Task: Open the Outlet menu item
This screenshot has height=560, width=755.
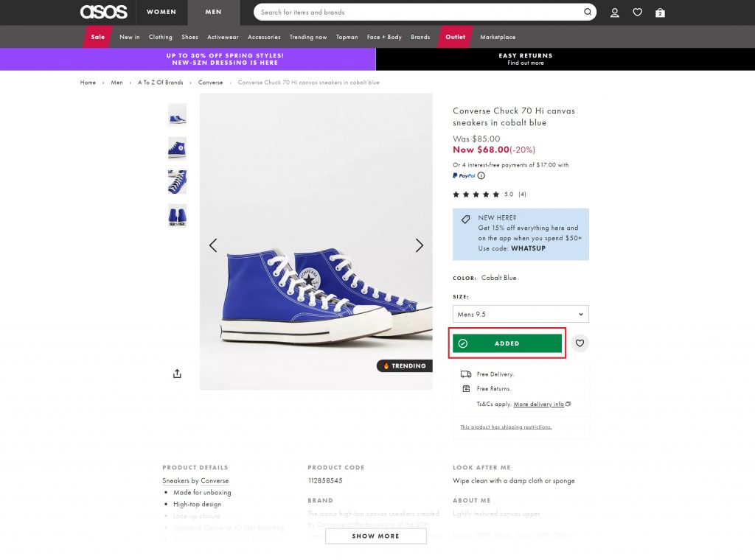Action: click(x=455, y=37)
